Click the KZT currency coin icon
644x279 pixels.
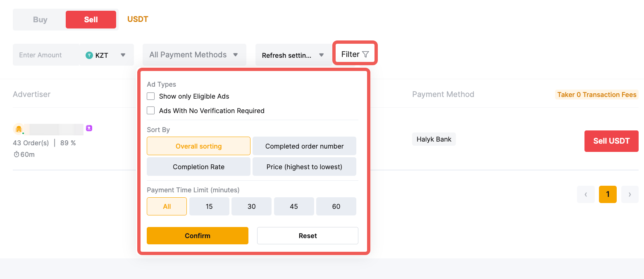(89, 55)
